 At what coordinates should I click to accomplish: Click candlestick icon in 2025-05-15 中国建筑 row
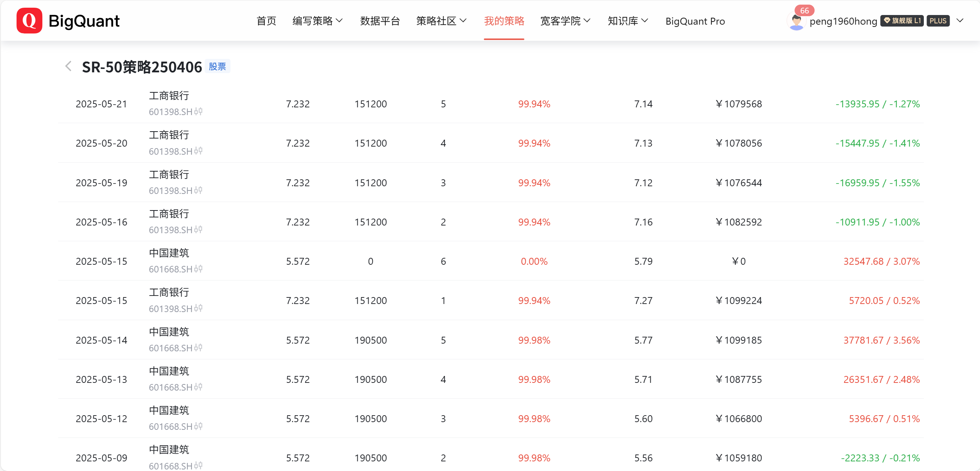click(198, 269)
